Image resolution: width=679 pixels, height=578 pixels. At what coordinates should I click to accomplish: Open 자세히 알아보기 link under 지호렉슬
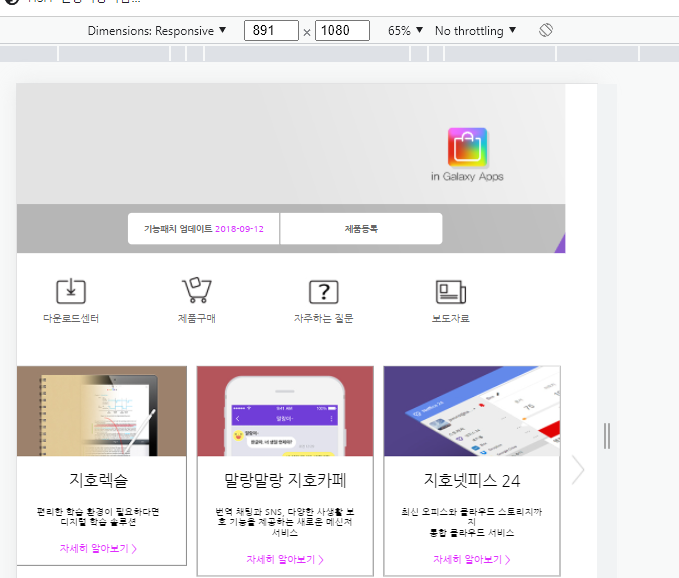click(98, 549)
